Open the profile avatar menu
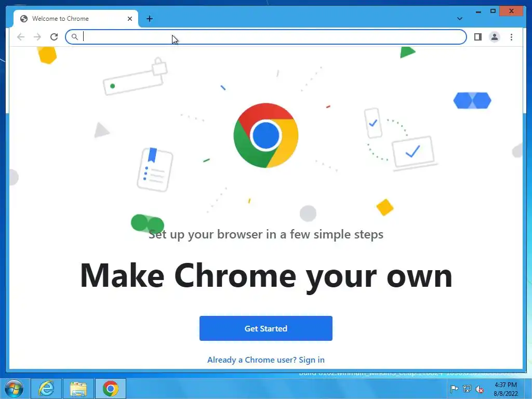The width and height of the screenshot is (532, 399). (495, 37)
